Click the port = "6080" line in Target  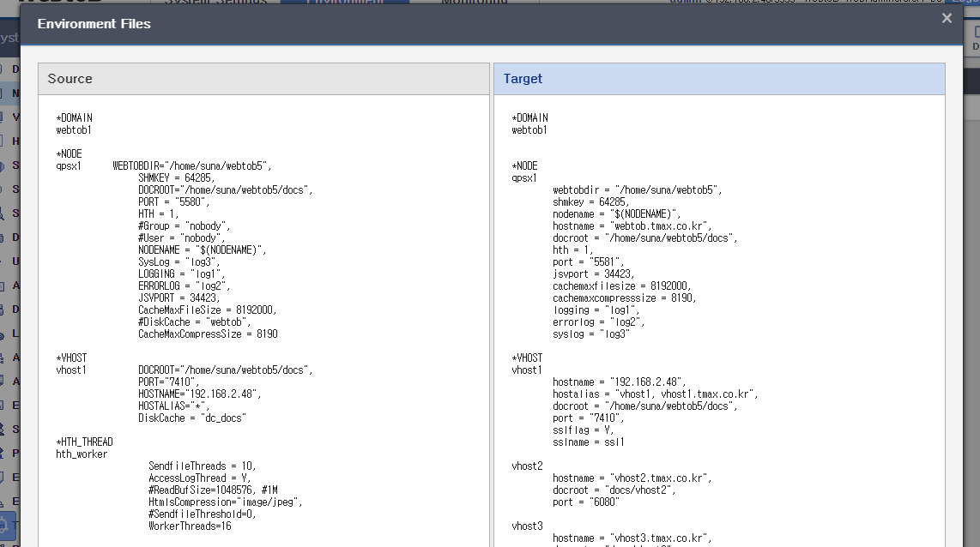[586, 502]
